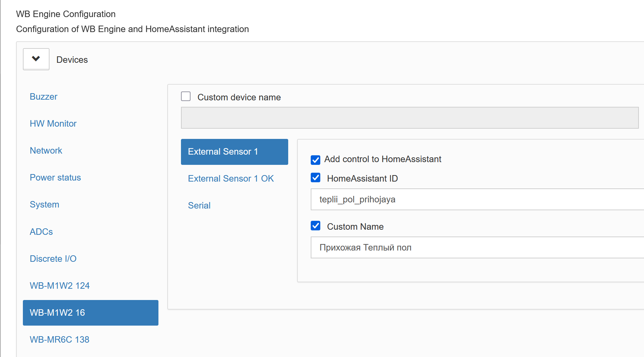Select HW Monitor device
Image resolution: width=644 pixels, height=357 pixels.
(53, 124)
